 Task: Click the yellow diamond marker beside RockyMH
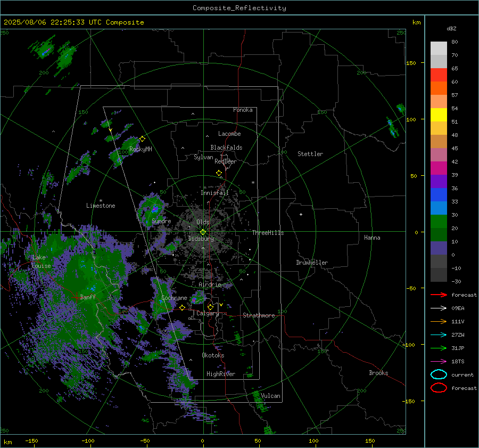(x=142, y=139)
